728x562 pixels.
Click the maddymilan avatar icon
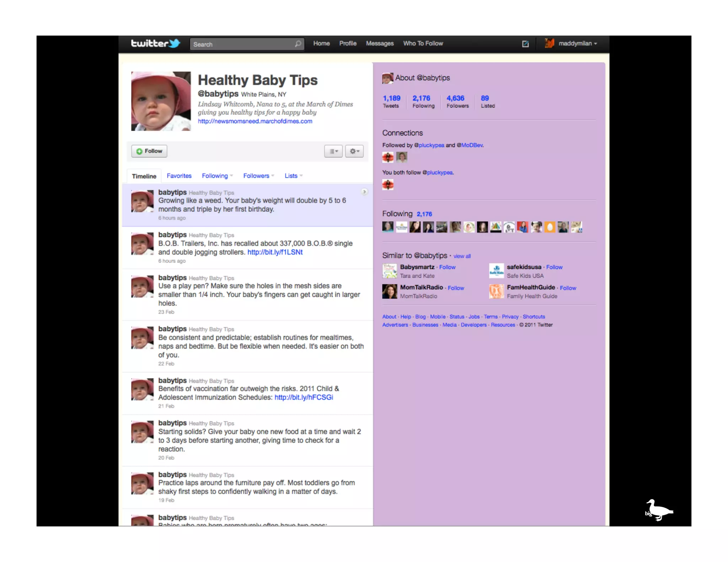[x=550, y=43]
